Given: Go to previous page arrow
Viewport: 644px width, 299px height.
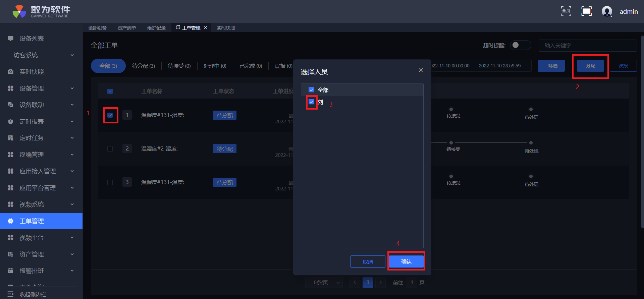Looking at the screenshot, I should point(355,283).
